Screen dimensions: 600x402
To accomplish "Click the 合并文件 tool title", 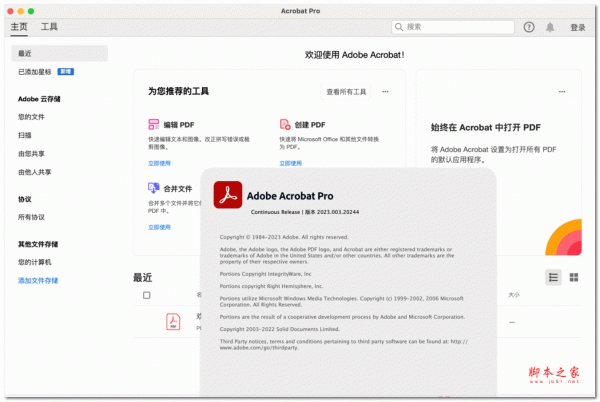I will tap(178, 189).
